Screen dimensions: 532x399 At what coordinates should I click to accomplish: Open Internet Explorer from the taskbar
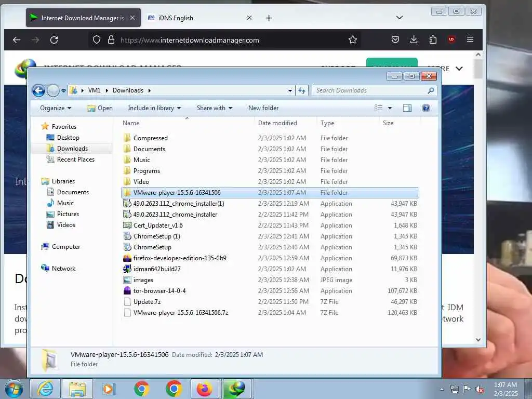pos(46,389)
